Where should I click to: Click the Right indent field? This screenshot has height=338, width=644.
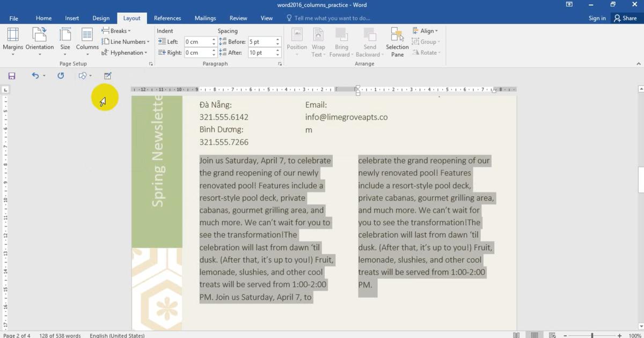click(197, 53)
